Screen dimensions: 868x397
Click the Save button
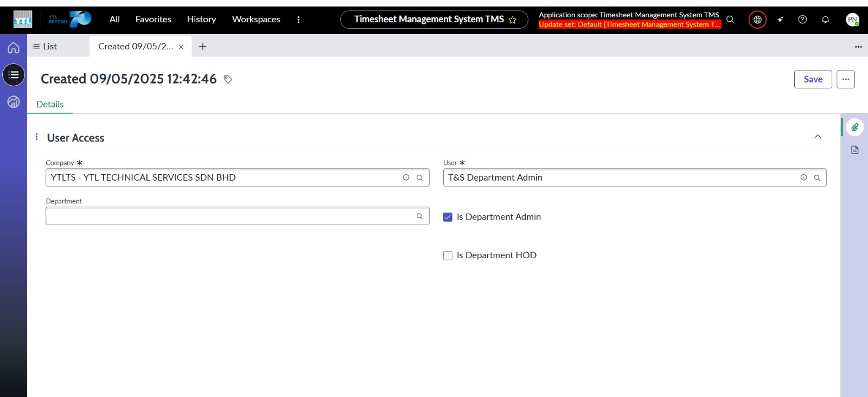coord(813,79)
